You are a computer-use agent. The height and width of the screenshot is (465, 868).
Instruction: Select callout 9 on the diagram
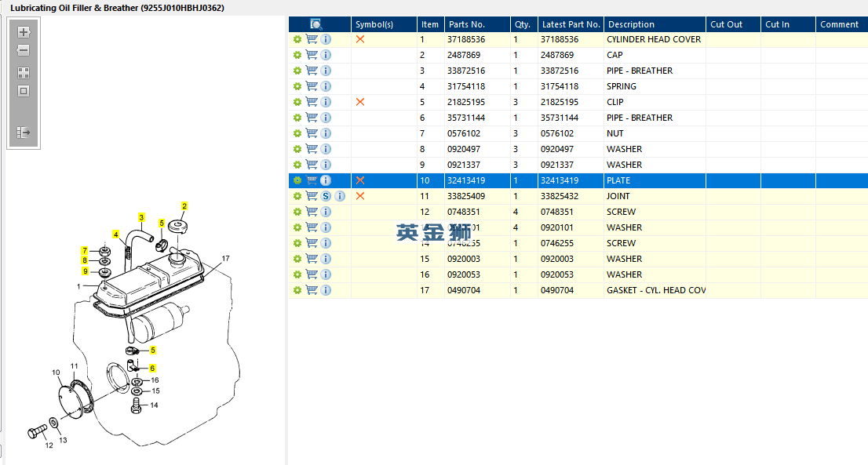click(x=86, y=271)
